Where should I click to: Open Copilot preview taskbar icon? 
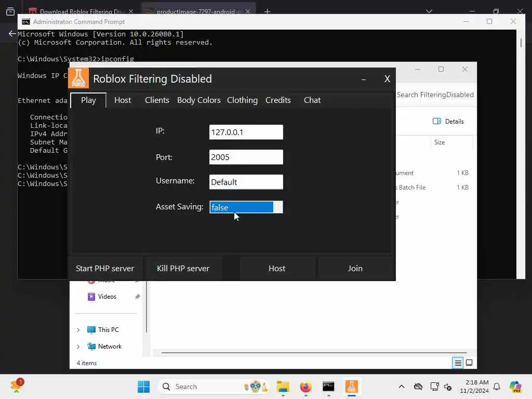pos(515,387)
